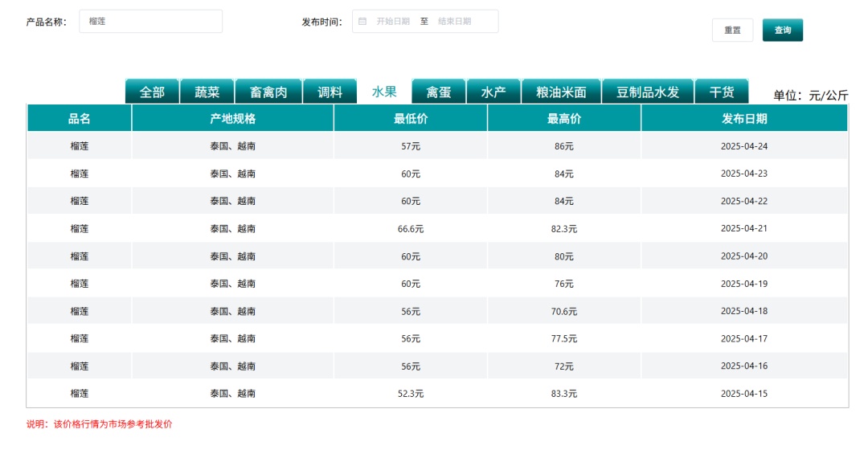Image resolution: width=868 pixels, height=454 pixels.
Task: Select the date cell 2025-04-19
Action: (x=744, y=284)
